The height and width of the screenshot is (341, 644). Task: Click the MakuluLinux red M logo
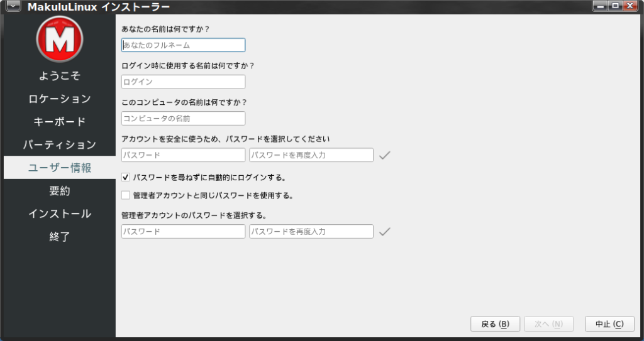point(60,39)
